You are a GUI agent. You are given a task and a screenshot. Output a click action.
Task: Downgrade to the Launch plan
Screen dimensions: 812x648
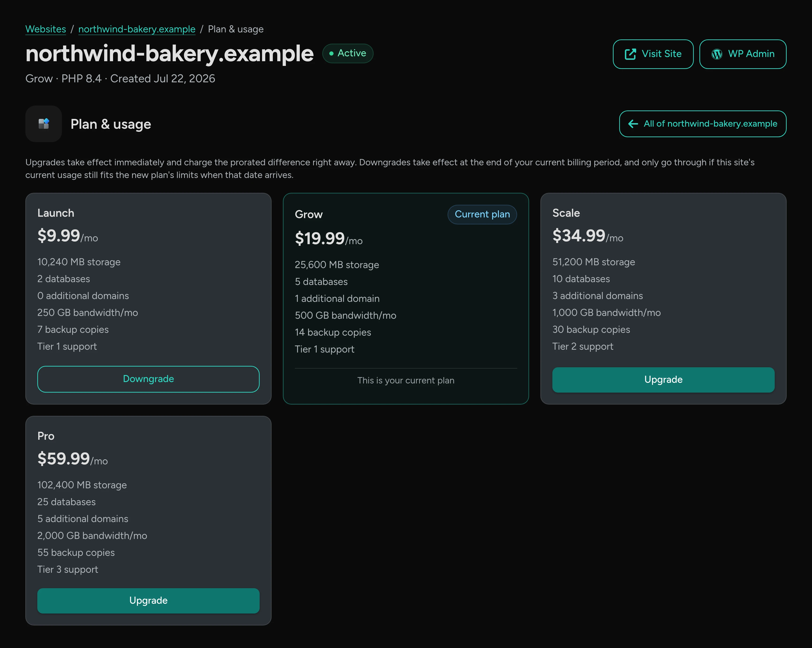coord(148,379)
